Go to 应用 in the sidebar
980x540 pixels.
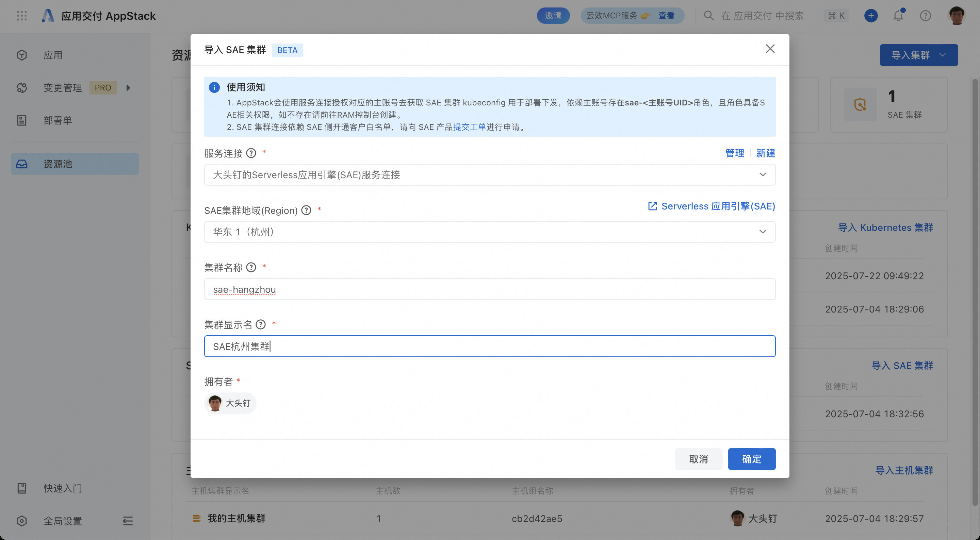click(53, 55)
